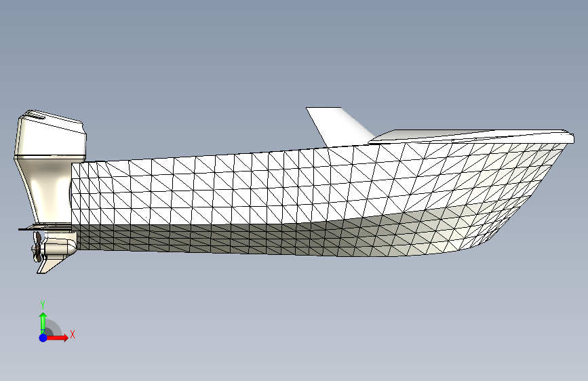Select the propeller on the outboard motor
The width and height of the screenshot is (588, 381).
(37, 246)
